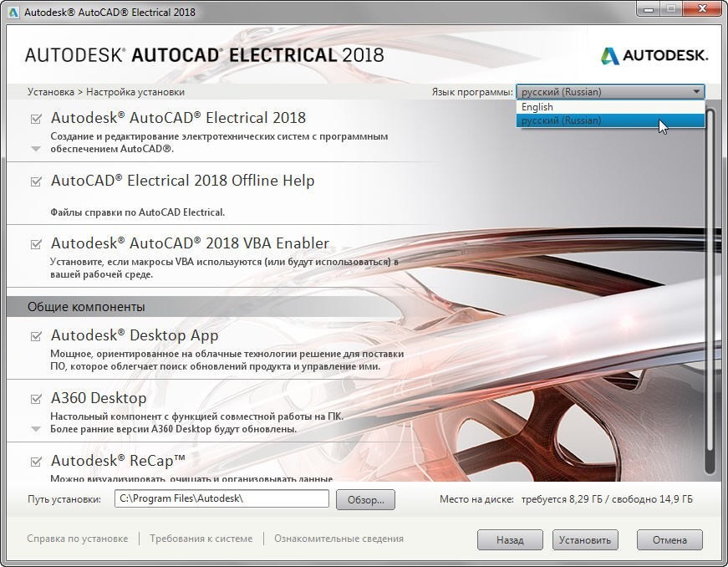Click the Файлы справки по AutoCAD Electrical description
Image resolution: width=728 pixels, height=567 pixels.
click(x=137, y=212)
